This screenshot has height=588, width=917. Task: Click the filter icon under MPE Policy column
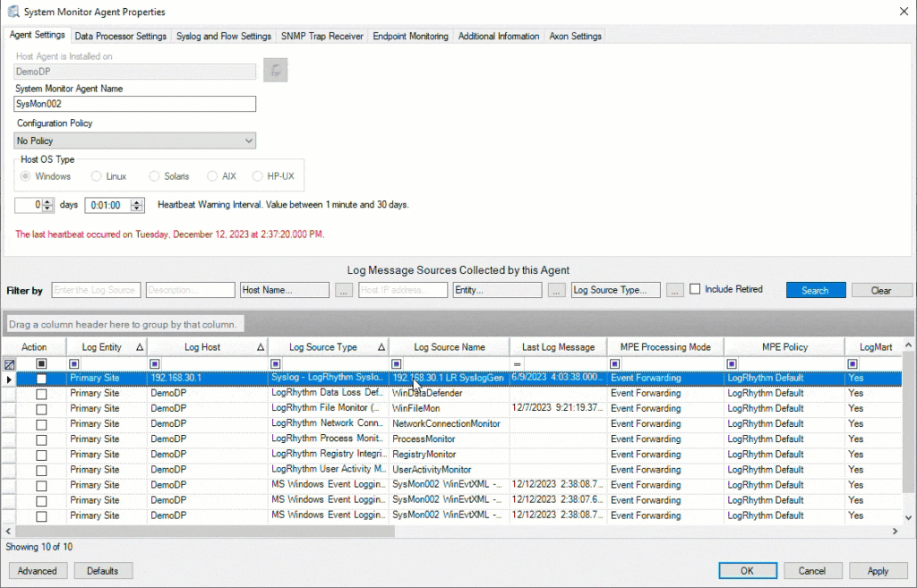click(732, 363)
